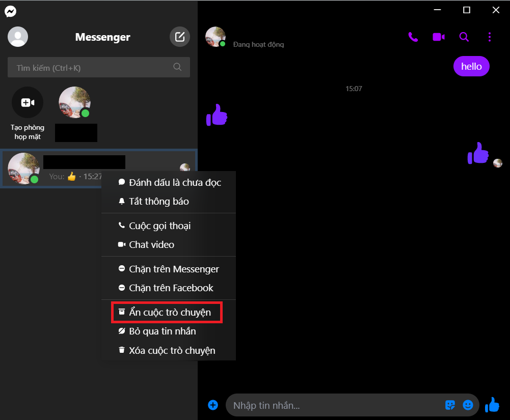Open active contact thumbnail beside room button
The width and height of the screenshot is (510, 420).
coord(75,102)
